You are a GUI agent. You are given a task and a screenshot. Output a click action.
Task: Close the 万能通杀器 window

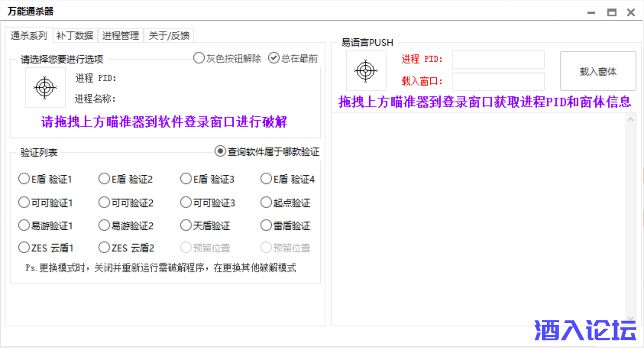[631, 13]
